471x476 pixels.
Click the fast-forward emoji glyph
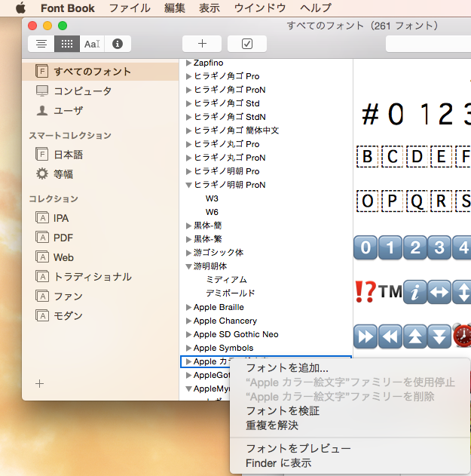tap(365, 336)
